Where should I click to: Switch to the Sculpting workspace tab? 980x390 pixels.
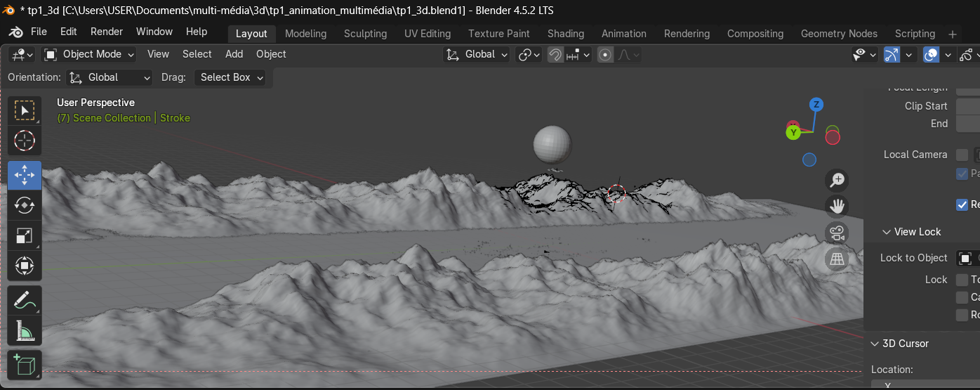(x=365, y=34)
